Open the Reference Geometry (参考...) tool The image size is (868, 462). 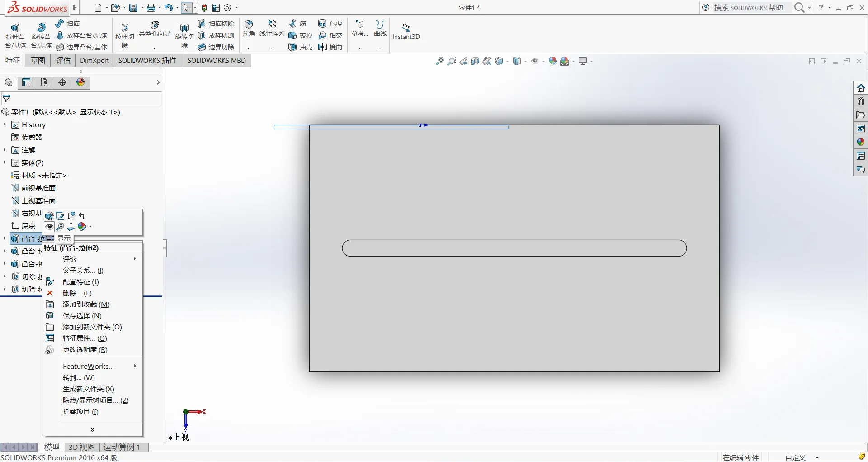[360, 29]
